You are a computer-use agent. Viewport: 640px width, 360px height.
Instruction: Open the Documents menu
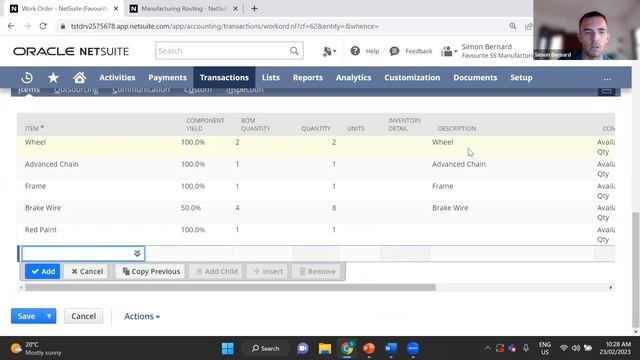point(475,78)
